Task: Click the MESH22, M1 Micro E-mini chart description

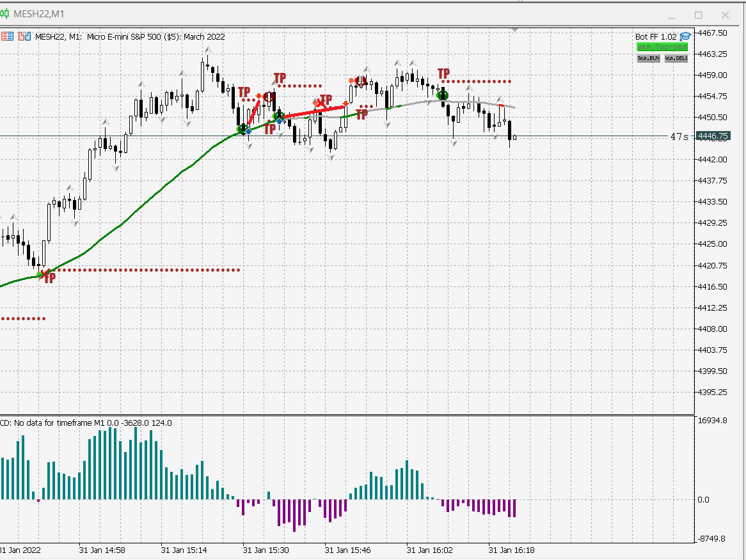Action: click(x=130, y=36)
